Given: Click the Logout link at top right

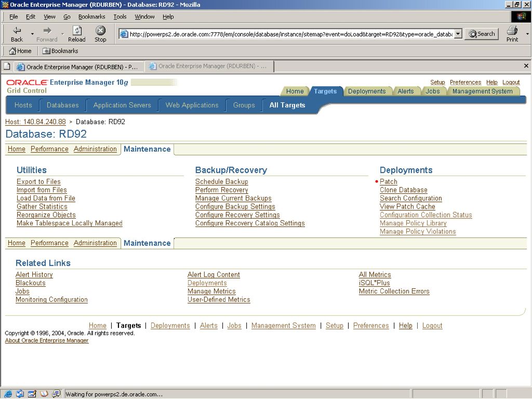Looking at the screenshot, I should (511, 82).
